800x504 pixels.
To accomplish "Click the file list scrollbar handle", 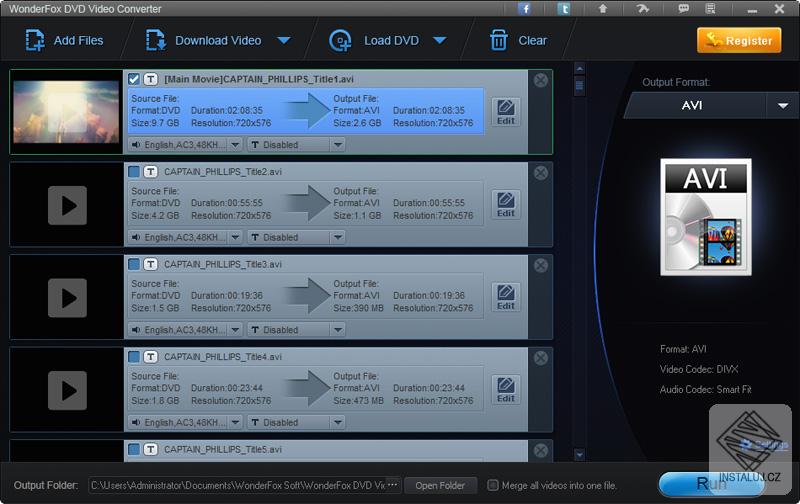I will point(579,86).
